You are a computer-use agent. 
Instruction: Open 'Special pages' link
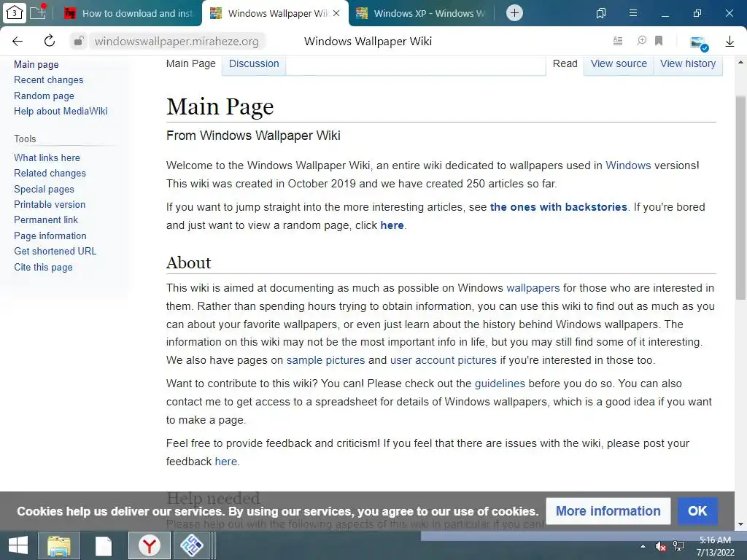(x=44, y=189)
